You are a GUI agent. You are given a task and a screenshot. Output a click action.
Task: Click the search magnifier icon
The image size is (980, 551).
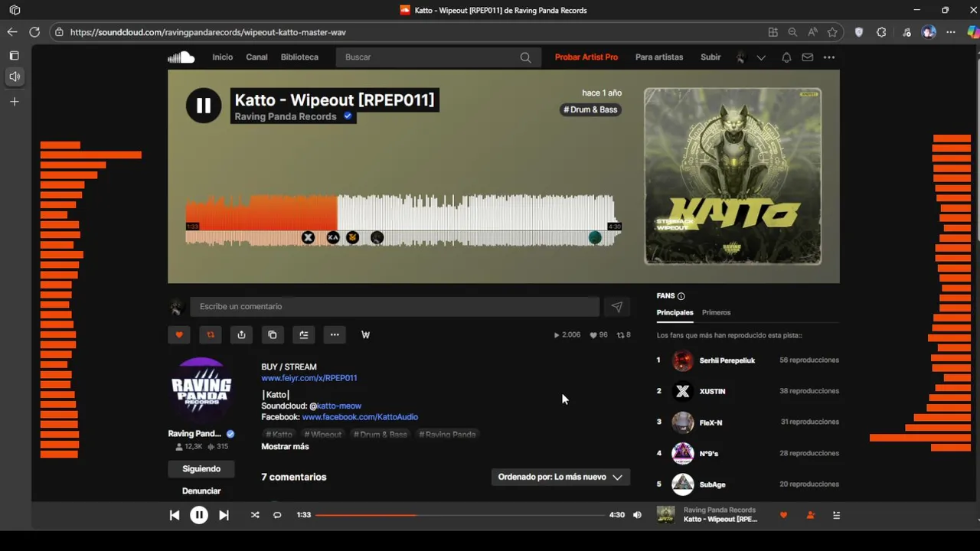pos(525,57)
